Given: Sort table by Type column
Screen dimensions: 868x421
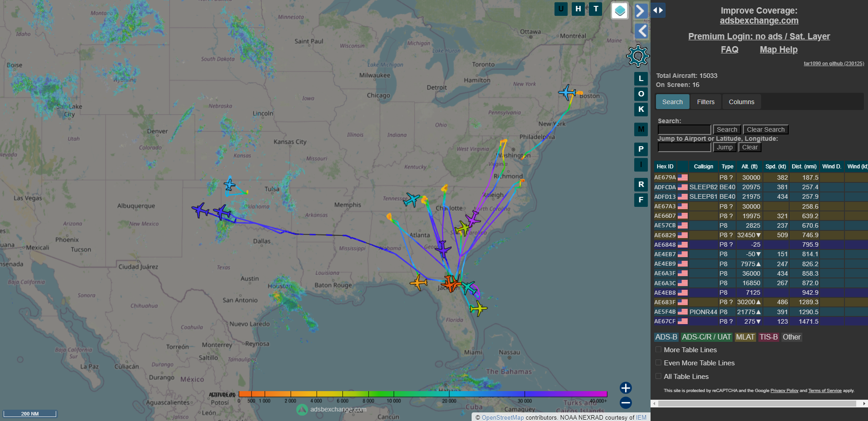Looking at the screenshot, I should (727, 167).
